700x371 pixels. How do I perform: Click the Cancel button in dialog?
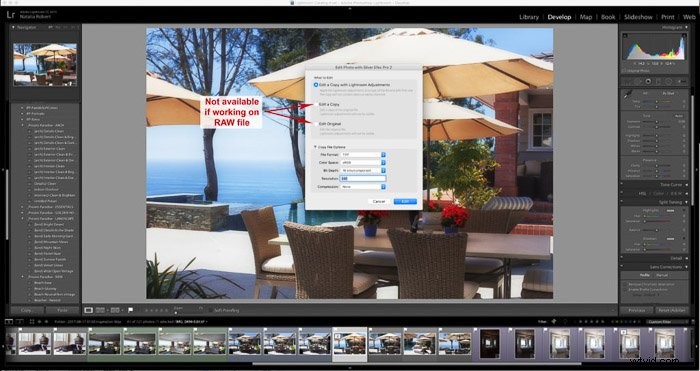pyautogui.click(x=379, y=201)
